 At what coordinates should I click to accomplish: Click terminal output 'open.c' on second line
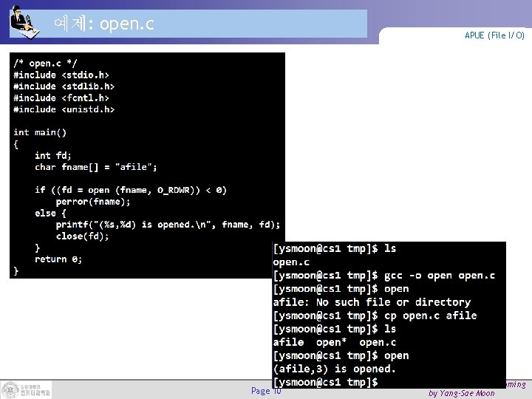pyautogui.click(x=291, y=262)
